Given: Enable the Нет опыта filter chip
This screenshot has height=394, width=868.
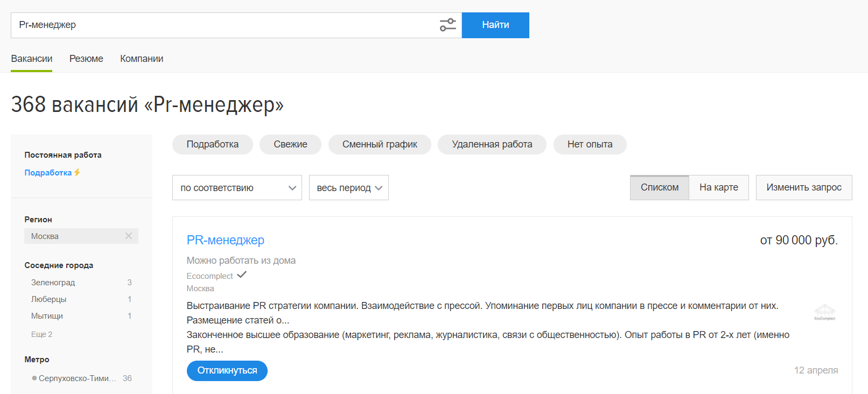Looking at the screenshot, I should 590,144.
